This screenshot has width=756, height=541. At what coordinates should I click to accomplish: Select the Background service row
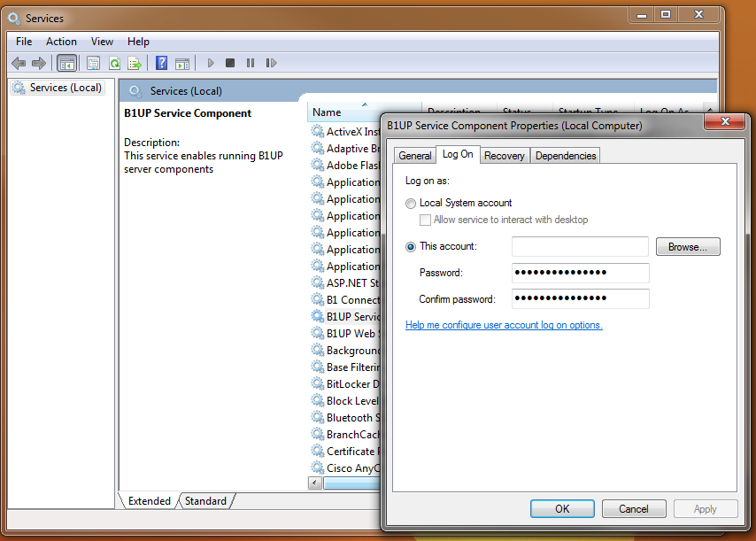[x=346, y=350]
